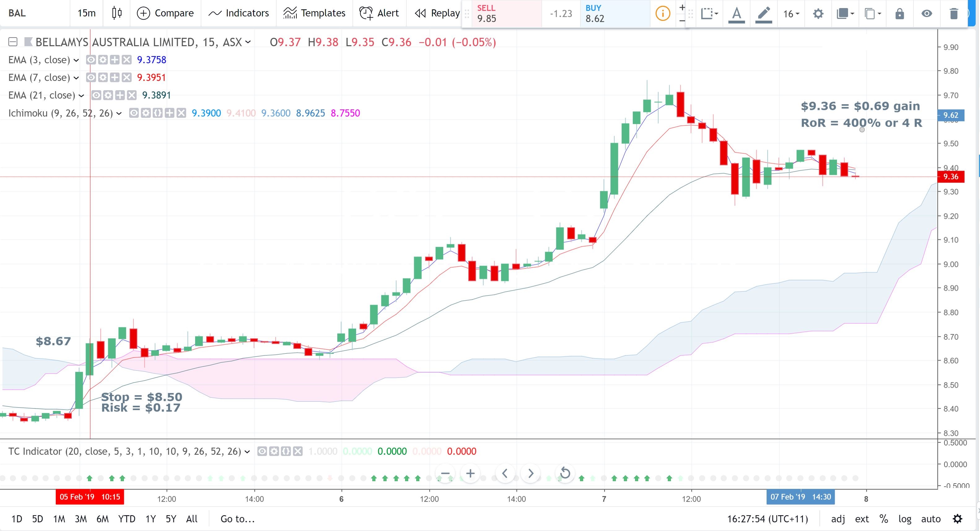Expand the EMA (3, close) dropdown arrow
The height and width of the screenshot is (531, 980).
[x=76, y=60]
